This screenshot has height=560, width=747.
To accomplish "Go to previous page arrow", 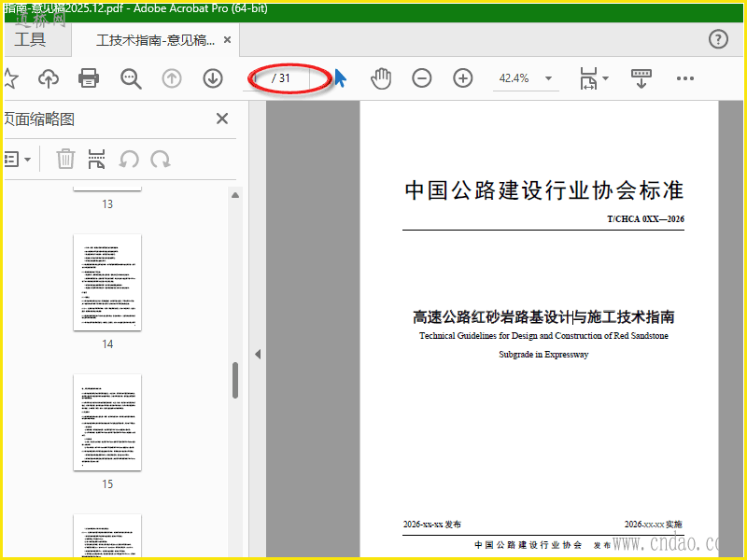I will coord(172,78).
